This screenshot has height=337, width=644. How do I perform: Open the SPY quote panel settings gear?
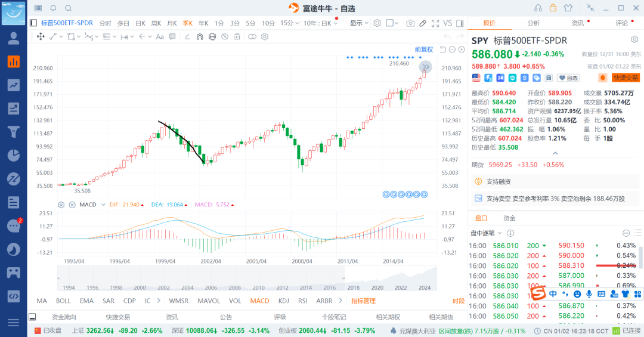[634, 39]
